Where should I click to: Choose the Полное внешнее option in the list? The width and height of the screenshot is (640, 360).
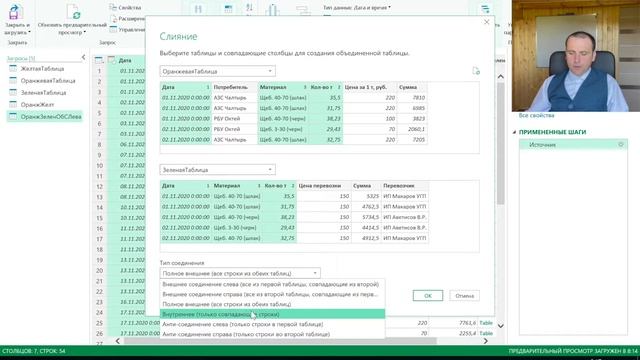[x=272, y=304]
